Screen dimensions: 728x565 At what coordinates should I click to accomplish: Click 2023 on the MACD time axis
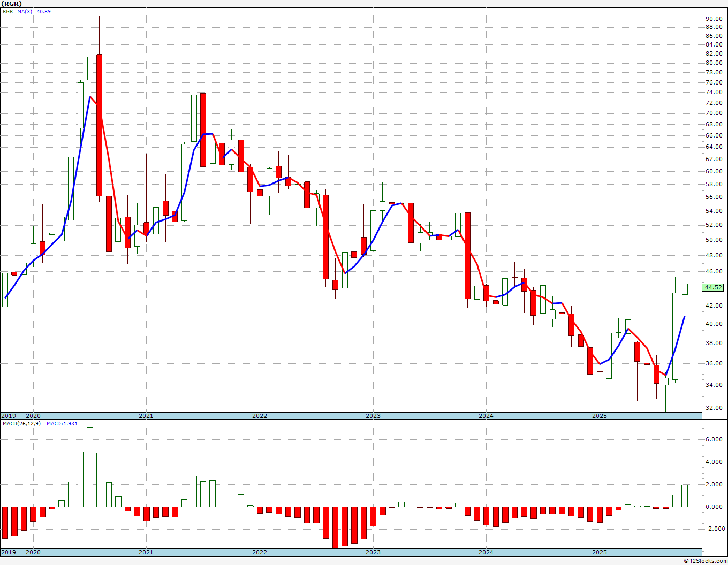373,552
